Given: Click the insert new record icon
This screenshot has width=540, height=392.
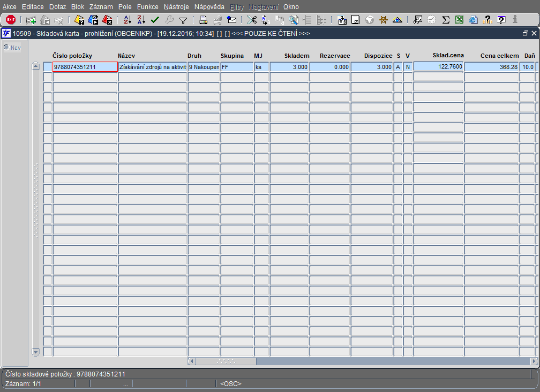Looking at the screenshot, I should tap(31, 20).
